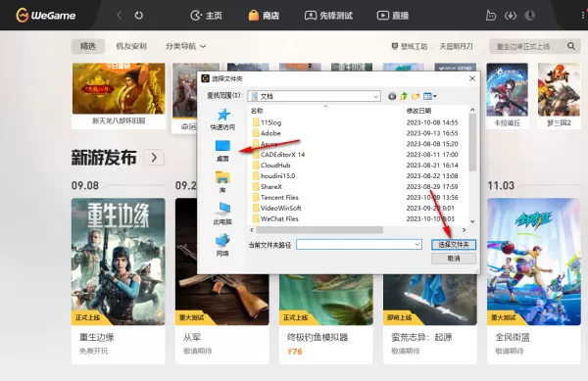Click the 选择文件夹 button

[x=454, y=245]
